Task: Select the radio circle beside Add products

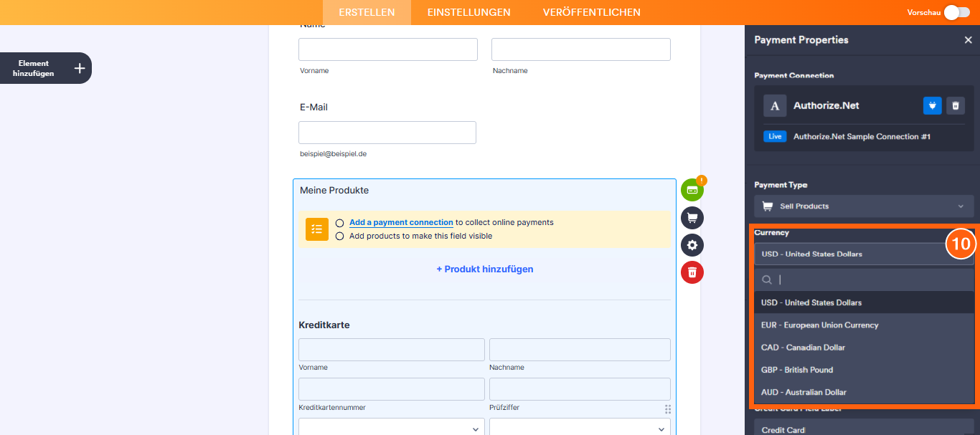Action: point(339,236)
